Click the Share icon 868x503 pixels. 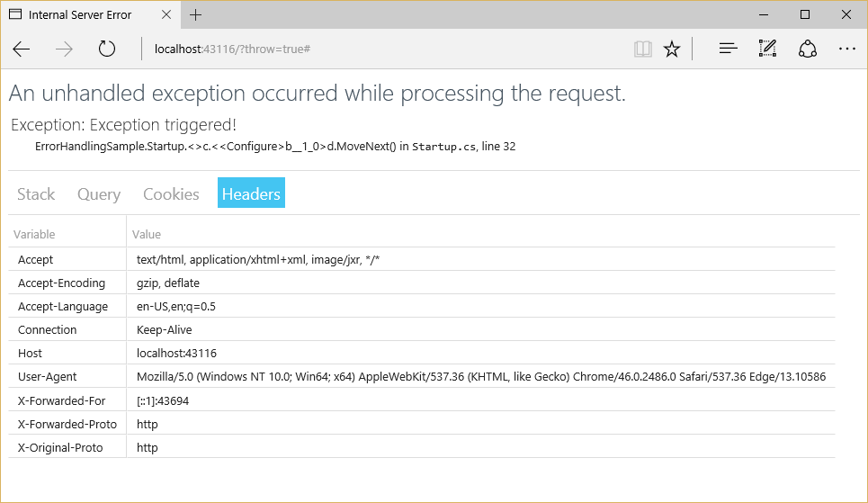[807, 49]
